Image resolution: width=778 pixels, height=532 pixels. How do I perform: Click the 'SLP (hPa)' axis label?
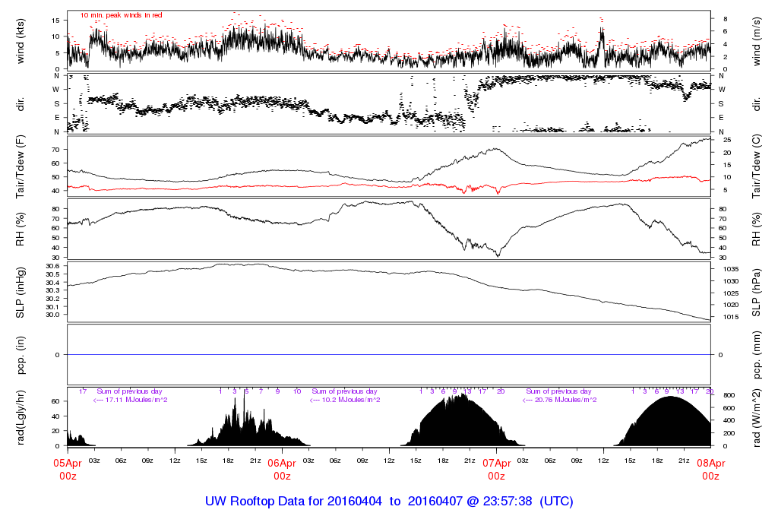click(x=756, y=293)
